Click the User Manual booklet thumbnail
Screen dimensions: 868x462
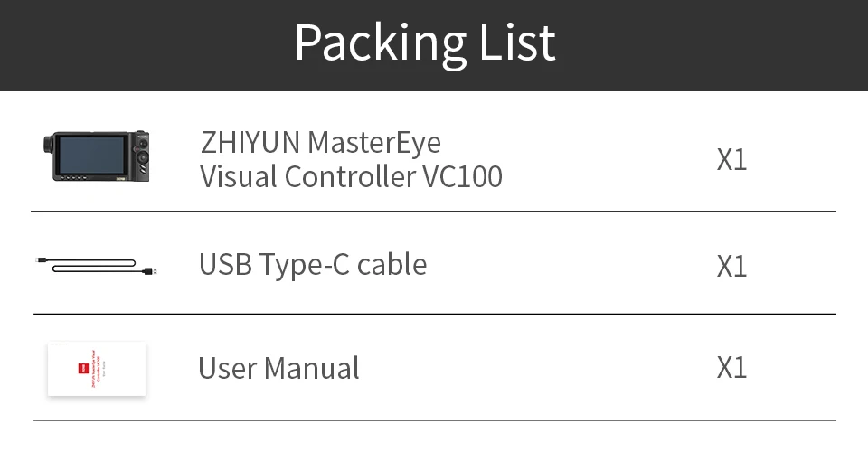pos(97,369)
